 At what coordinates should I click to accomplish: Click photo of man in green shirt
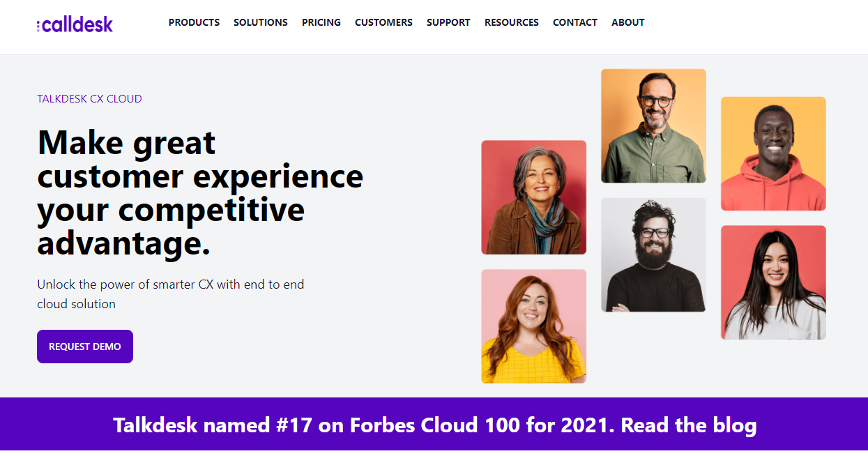[653, 126]
